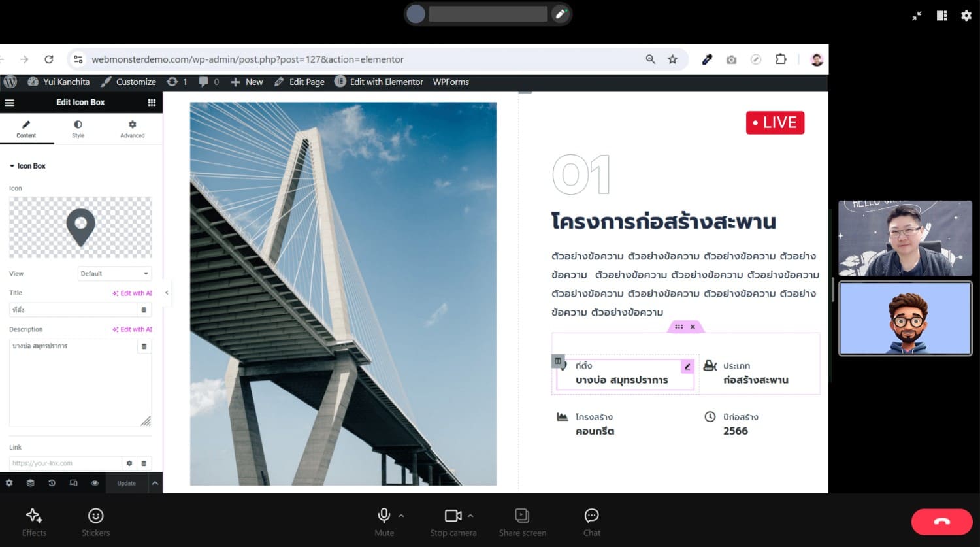
Task: Open the browser extensions puzzle icon
Action: pyautogui.click(x=781, y=59)
